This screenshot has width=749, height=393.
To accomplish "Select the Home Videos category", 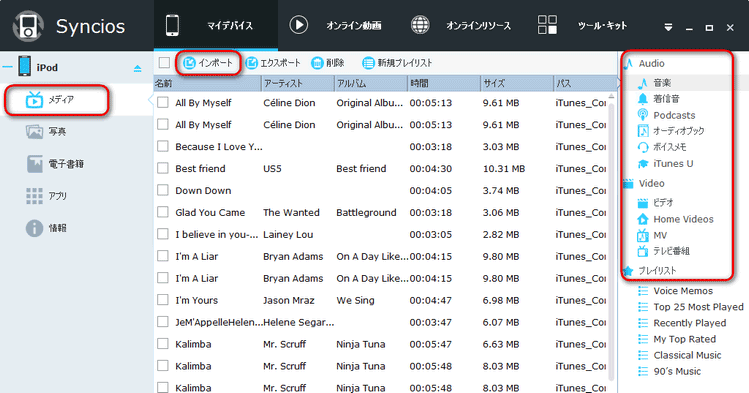I will pos(675,219).
